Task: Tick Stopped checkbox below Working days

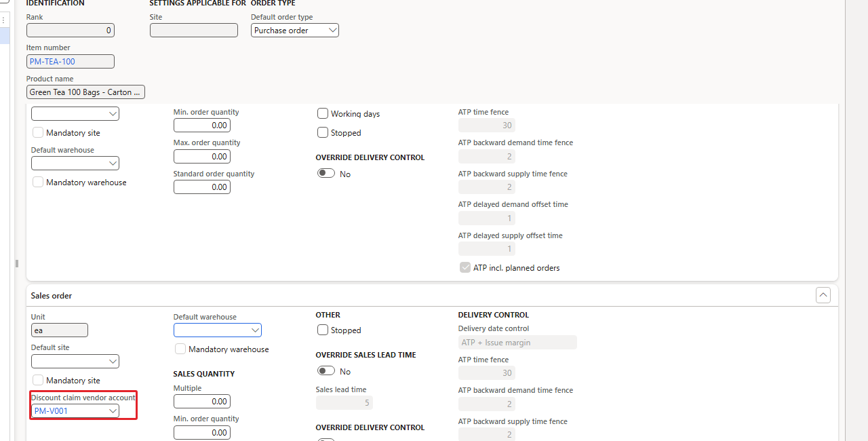Action: click(x=323, y=132)
